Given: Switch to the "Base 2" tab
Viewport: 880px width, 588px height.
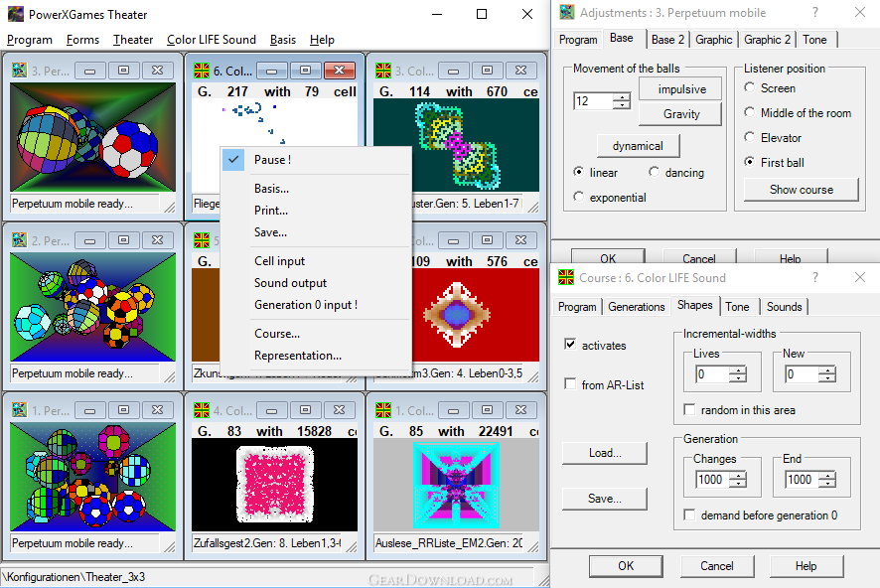Looking at the screenshot, I should (x=667, y=40).
